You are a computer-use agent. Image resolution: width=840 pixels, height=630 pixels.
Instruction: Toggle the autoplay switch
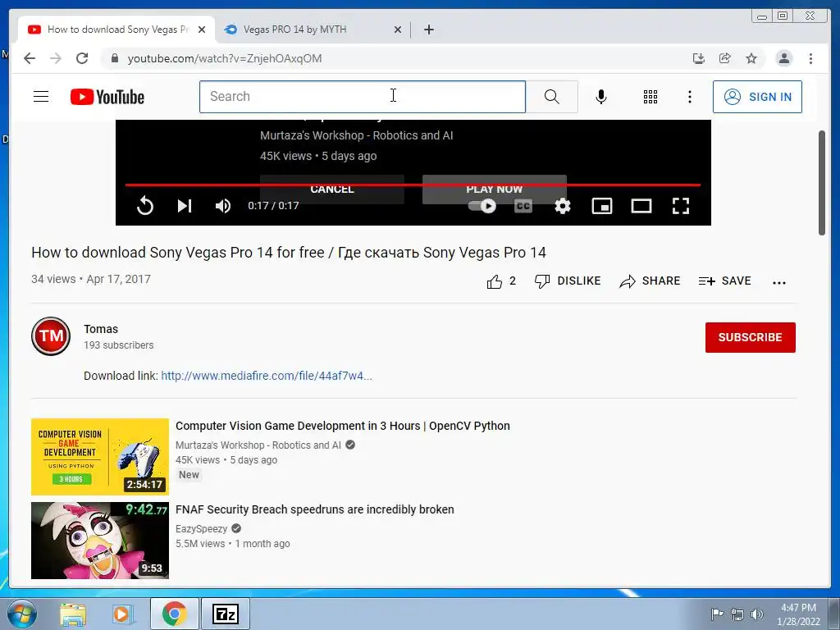[x=482, y=206]
